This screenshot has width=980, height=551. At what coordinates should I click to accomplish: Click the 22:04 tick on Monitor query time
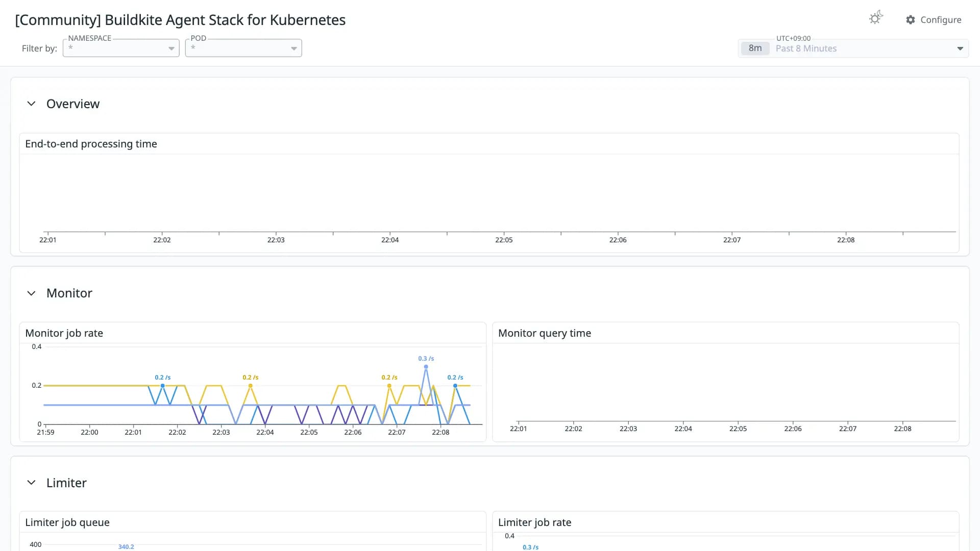[x=683, y=429]
